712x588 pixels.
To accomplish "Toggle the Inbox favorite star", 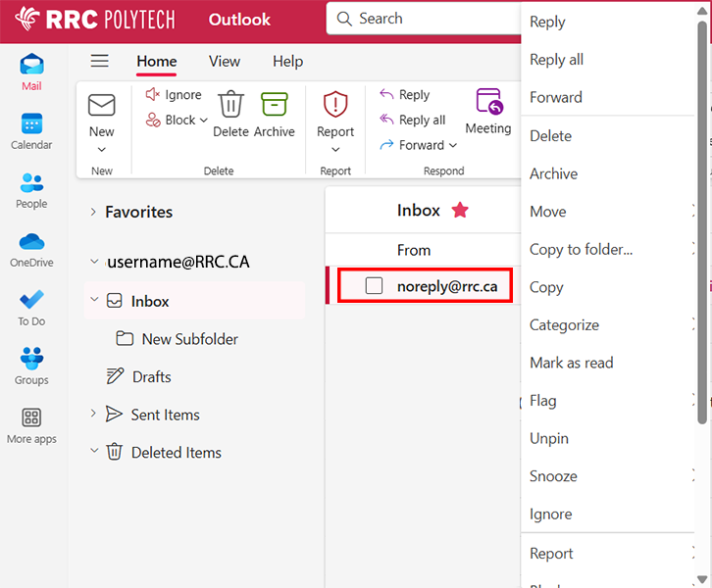I will [459, 210].
